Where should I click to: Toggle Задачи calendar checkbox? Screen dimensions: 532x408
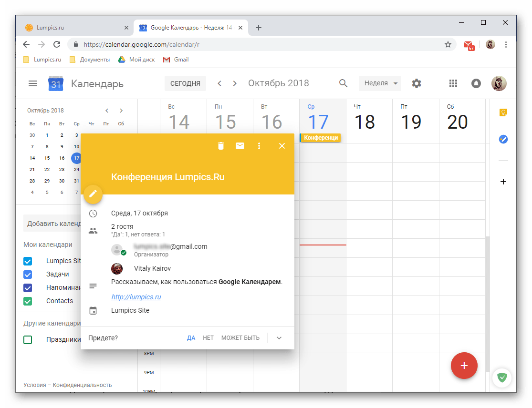click(x=28, y=274)
